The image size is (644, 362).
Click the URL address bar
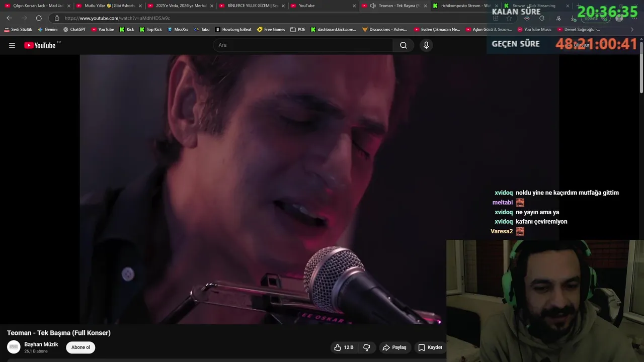tap(272, 18)
